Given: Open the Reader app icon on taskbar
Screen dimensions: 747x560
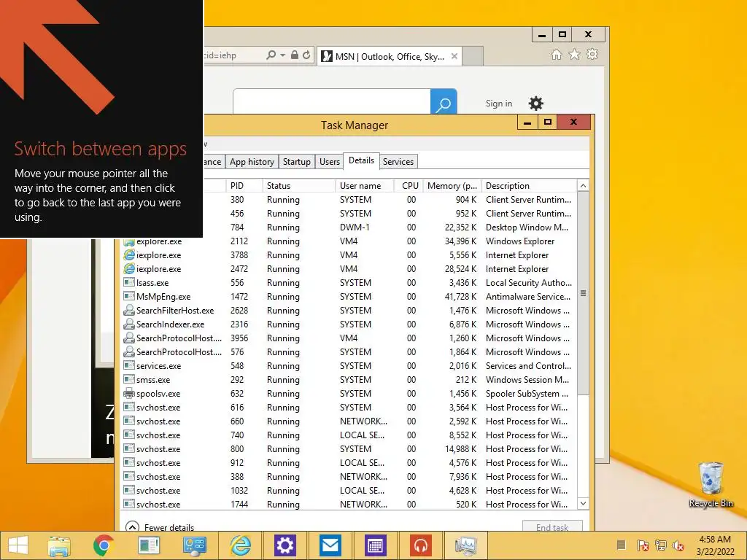Looking at the screenshot, I should (x=149, y=545).
